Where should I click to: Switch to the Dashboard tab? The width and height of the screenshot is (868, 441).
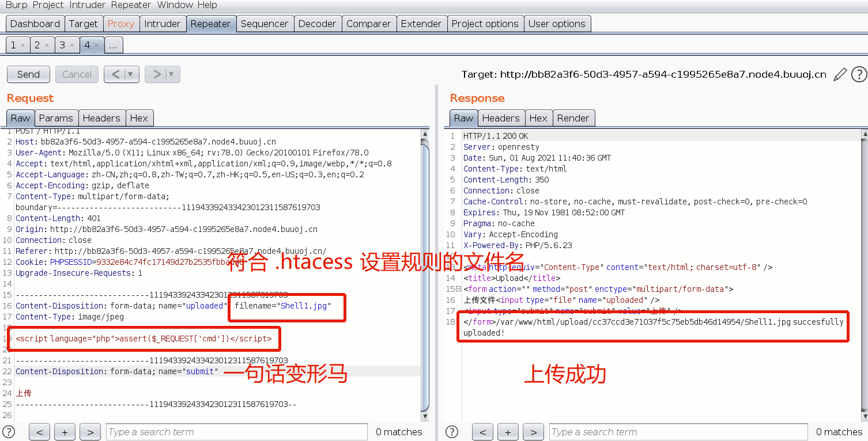tap(35, 24)
